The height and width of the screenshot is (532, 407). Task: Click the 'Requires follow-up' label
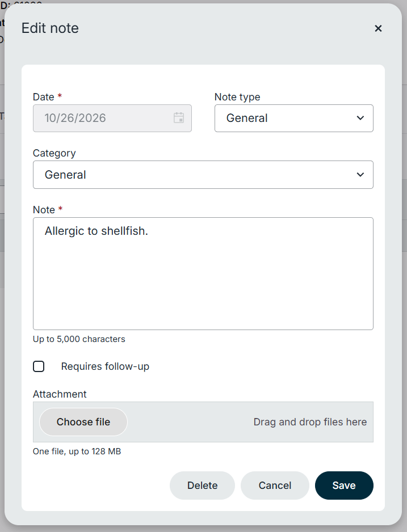pos(105,366)
